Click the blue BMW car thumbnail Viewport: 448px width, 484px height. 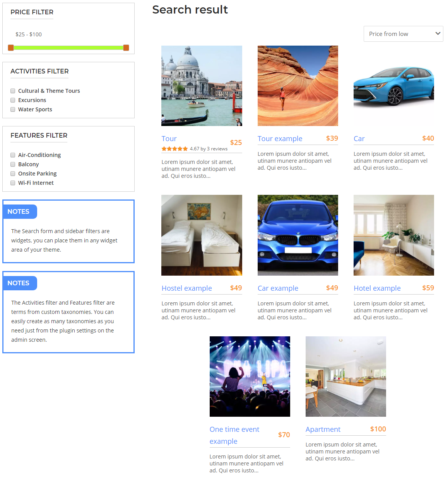[298, 235]
